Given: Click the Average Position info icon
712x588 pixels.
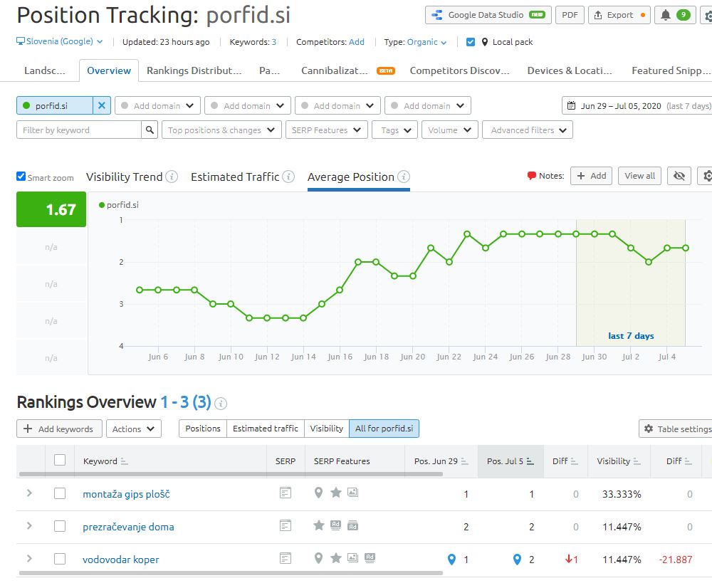Looking at the screenshot, I should click(x=404, y=177).
